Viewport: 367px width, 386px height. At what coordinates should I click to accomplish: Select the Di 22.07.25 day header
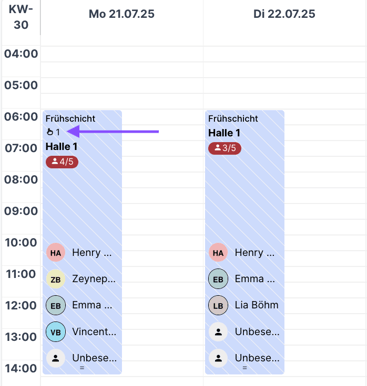[x=284, y=14]
